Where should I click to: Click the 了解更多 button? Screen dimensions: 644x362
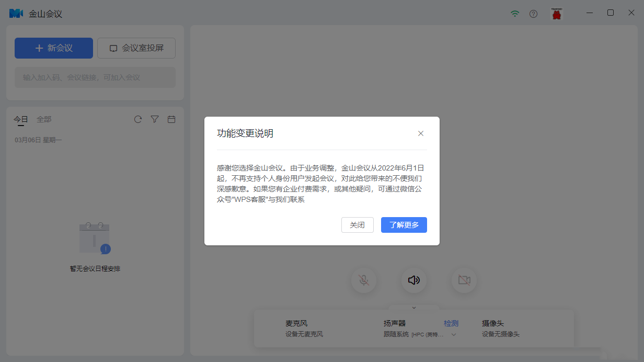(404, 225)
